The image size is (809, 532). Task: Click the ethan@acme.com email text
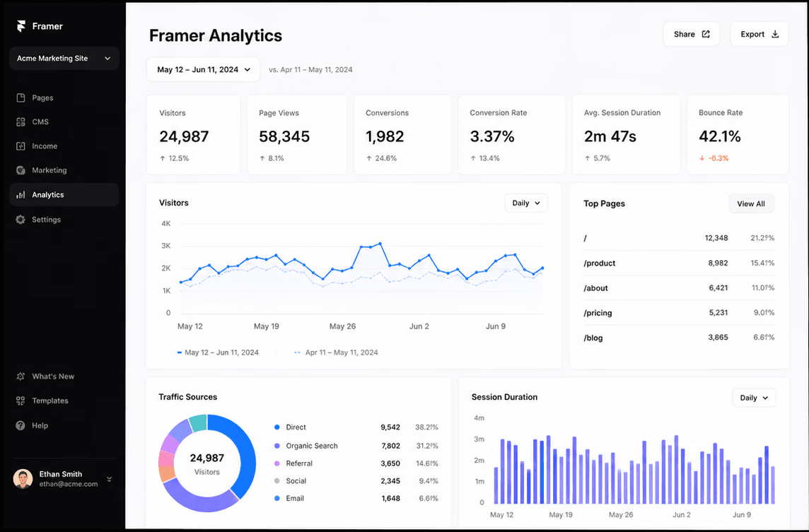point(69,484)
